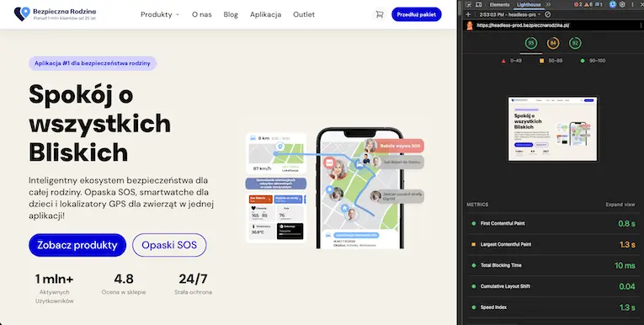Open the DevTools three-dot customize menu

tap(632, 4)
